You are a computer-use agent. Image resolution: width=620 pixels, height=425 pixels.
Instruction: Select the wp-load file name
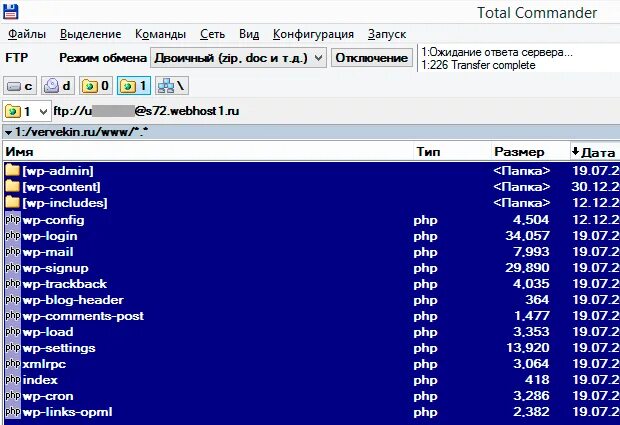click(48, 332)
